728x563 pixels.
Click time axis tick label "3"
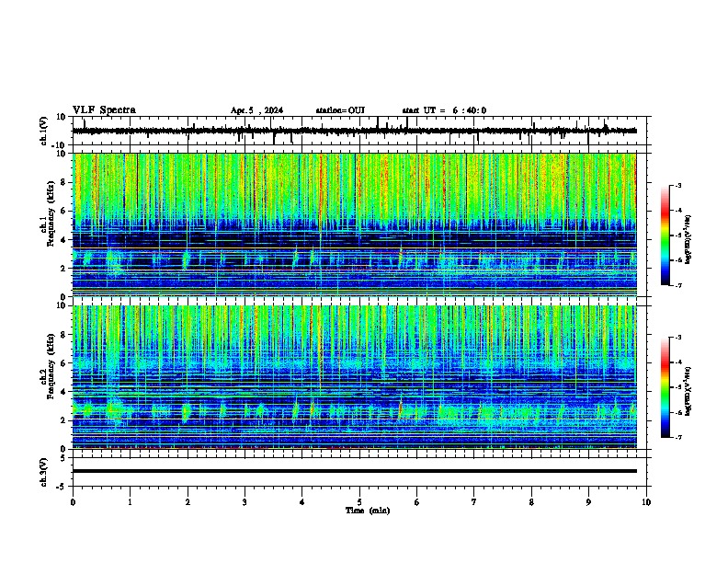point(245,502)
